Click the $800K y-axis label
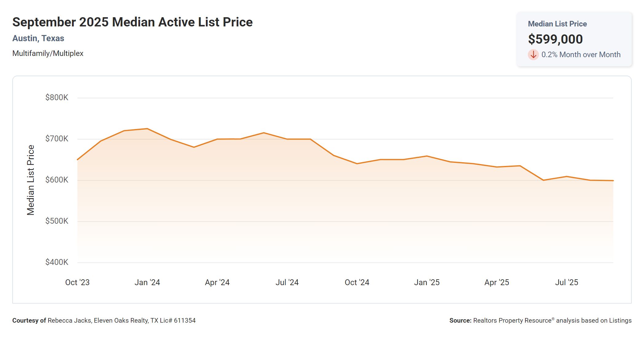The image size is (644, 338). [x=57, y=98]
